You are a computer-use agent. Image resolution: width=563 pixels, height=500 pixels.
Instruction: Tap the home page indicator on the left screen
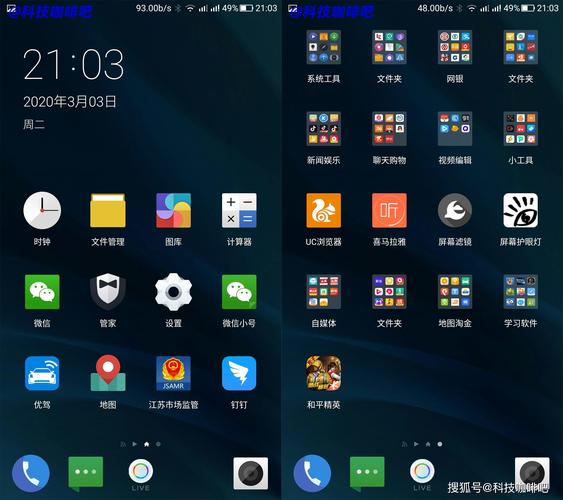coord(146,444)
